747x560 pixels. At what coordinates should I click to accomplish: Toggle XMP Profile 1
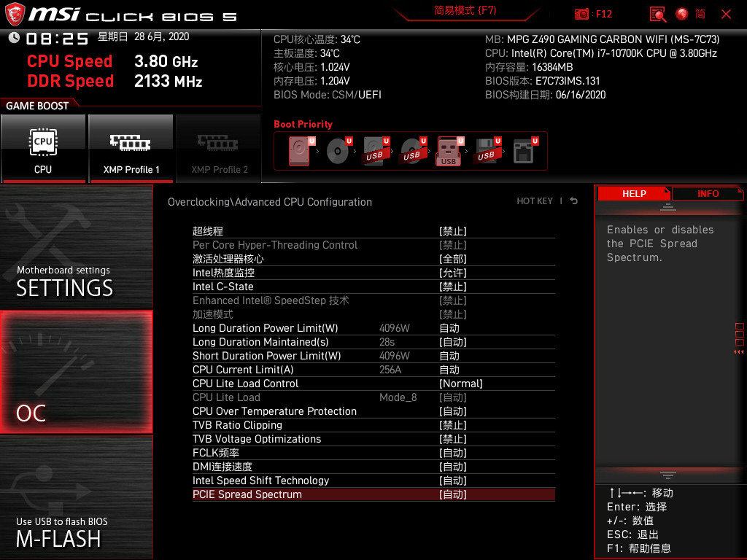131,149
